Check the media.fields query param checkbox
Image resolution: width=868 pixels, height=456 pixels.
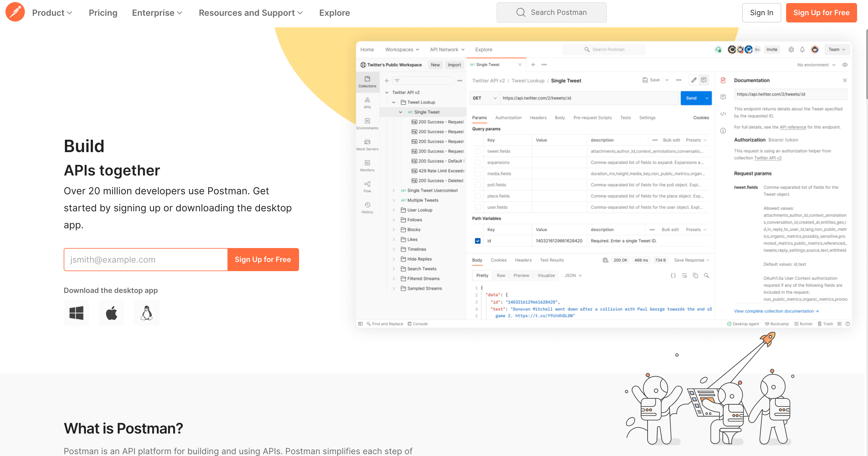coord(477,174)
